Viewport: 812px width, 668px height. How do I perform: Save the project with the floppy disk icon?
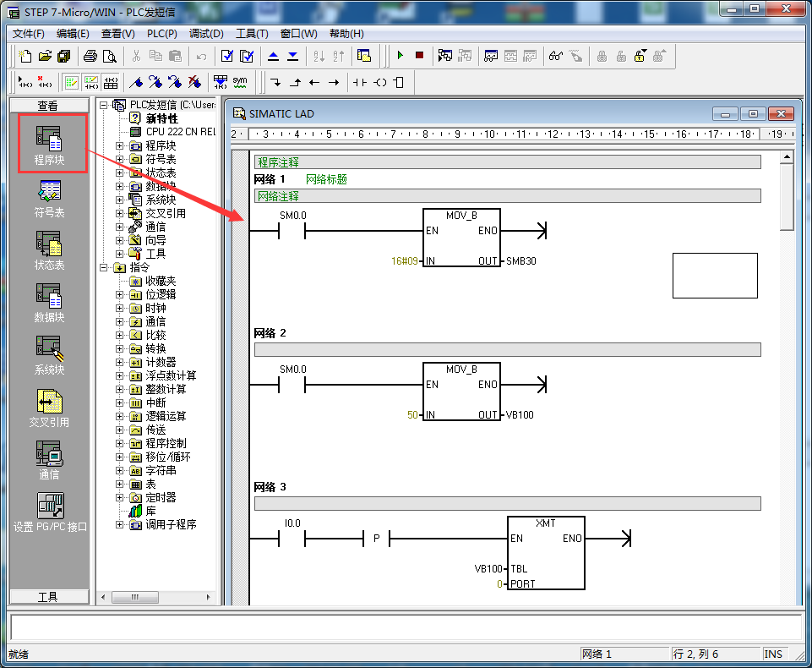[64, 56]
